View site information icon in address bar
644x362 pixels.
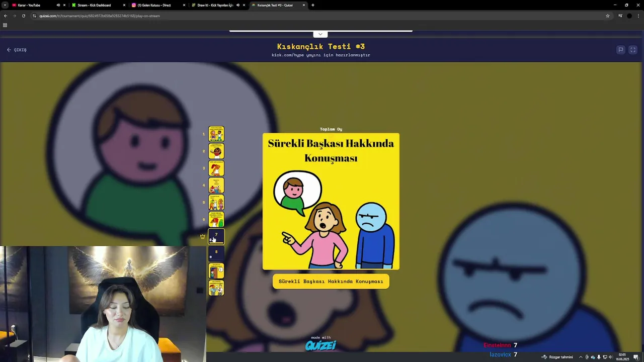[x=34, y=16]
